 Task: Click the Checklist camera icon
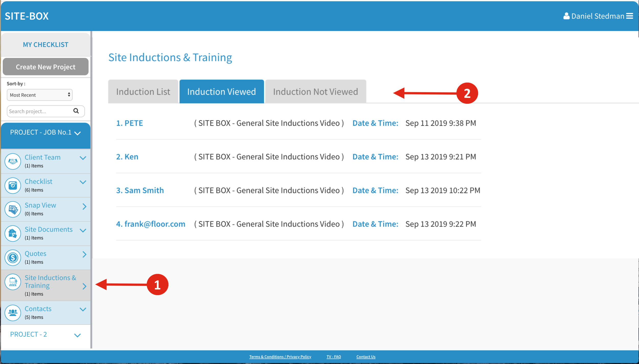[x=13, y=185]
